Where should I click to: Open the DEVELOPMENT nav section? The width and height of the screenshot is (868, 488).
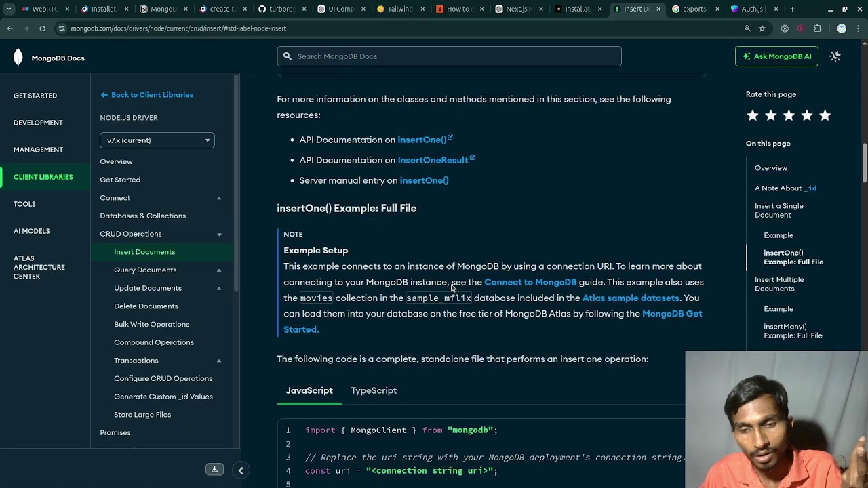tap(38, 123)
